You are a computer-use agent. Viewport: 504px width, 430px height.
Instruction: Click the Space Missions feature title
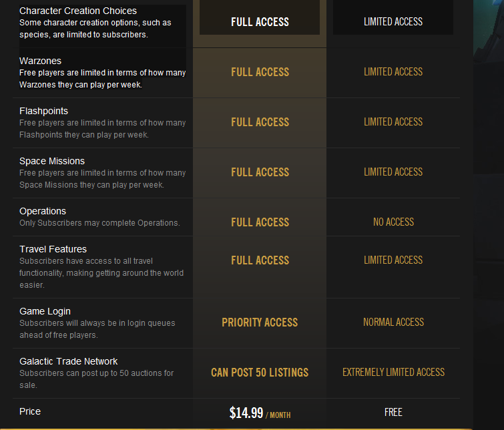[52, 161]
